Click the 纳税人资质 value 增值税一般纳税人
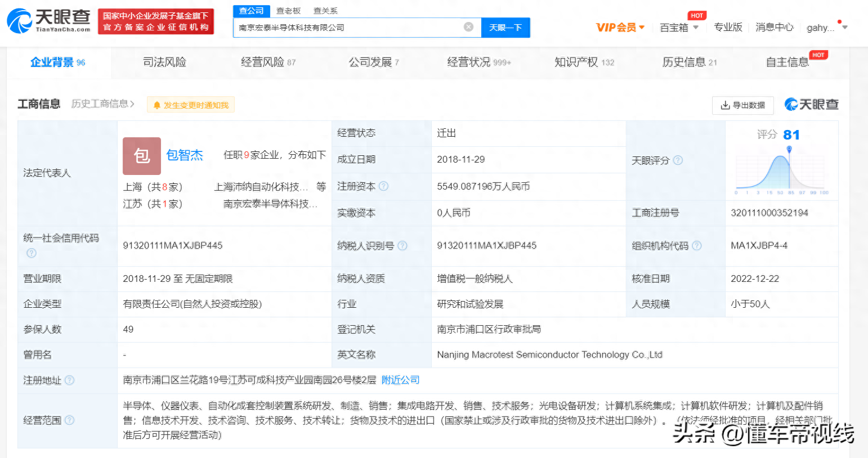 coord(475,279)
